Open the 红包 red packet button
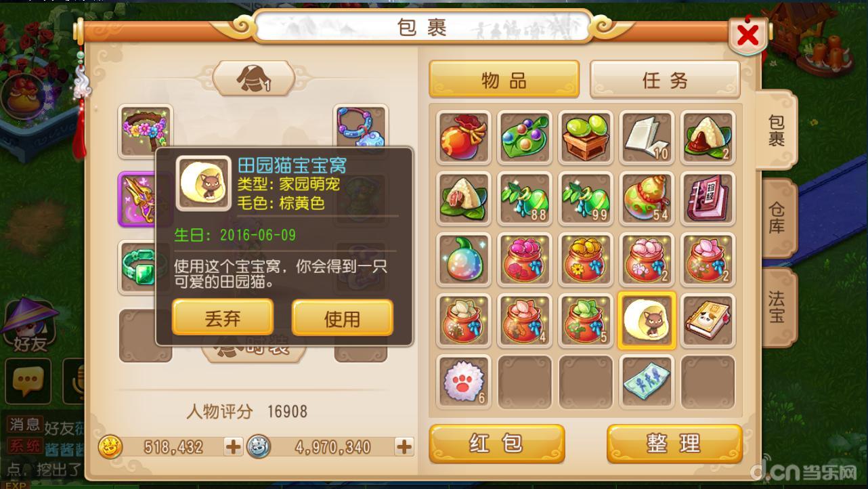This screenshot has height=489, width=868. click(x=497, y=444)
